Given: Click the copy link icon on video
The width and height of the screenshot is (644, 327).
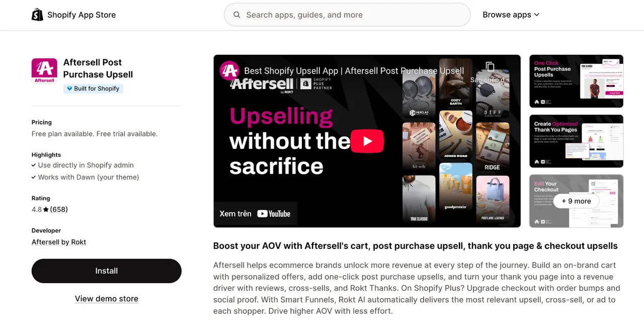Looking at the screenshot, I should click(x=490, y=67).
